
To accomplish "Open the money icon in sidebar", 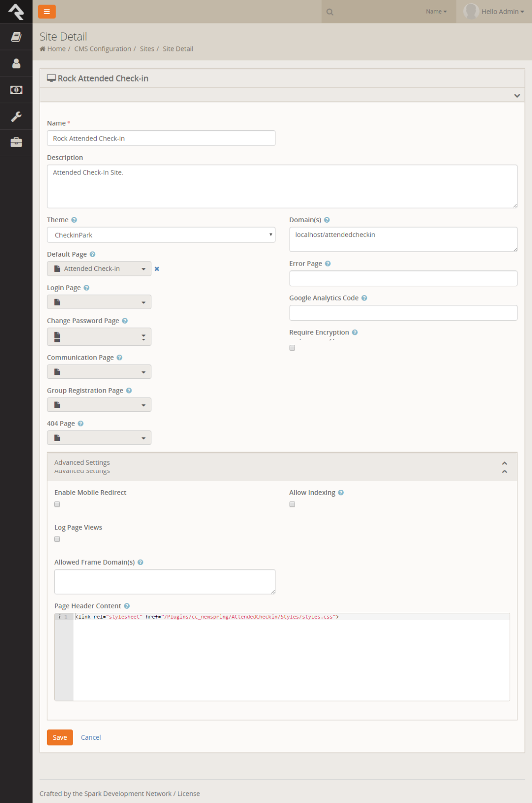I will tap(16, 90).
